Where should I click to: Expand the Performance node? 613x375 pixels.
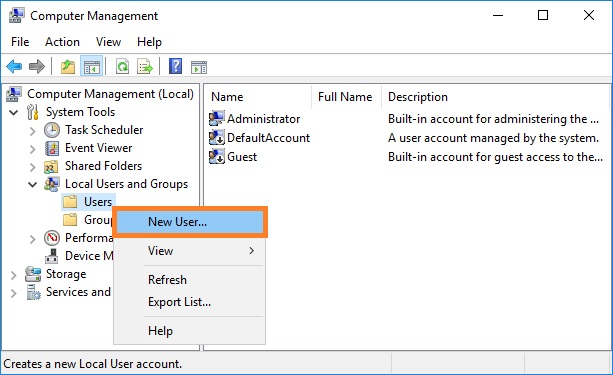click(x=32, y=238)
